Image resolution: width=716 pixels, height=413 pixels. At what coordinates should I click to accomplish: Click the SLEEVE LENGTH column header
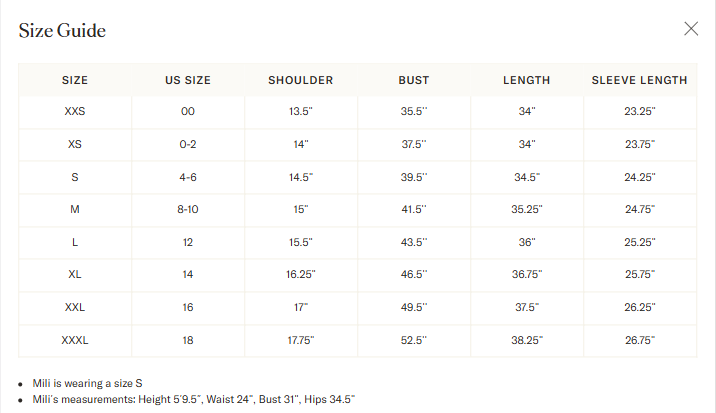tap(639, 80)
